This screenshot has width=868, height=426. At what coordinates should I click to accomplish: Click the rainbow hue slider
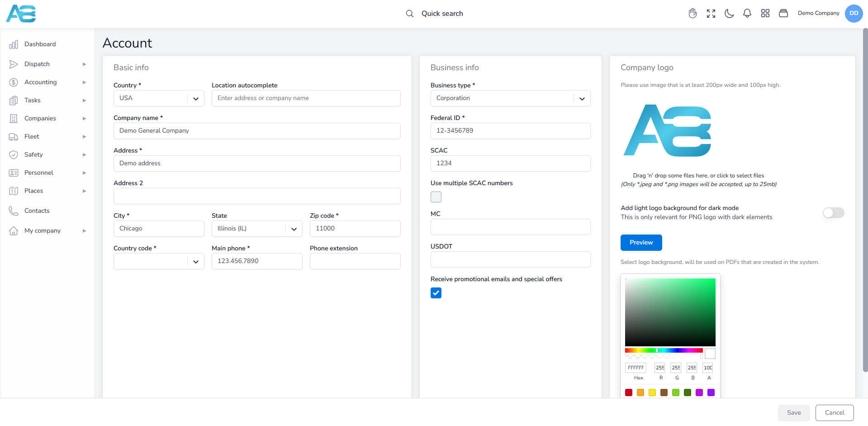pos(664,350)
